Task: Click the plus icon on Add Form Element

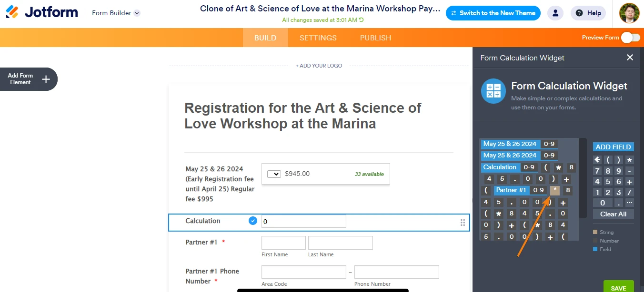Action: click(x=46, y=79)
